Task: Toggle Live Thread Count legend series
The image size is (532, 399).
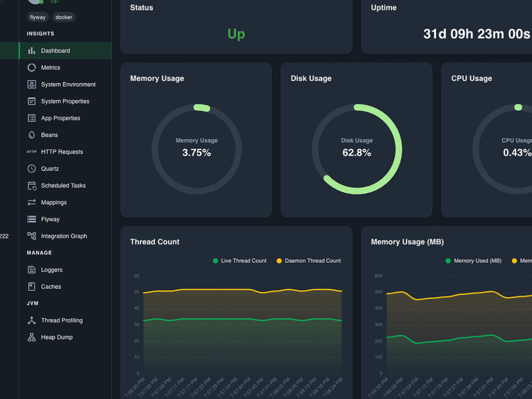Action: pos(239,261)
